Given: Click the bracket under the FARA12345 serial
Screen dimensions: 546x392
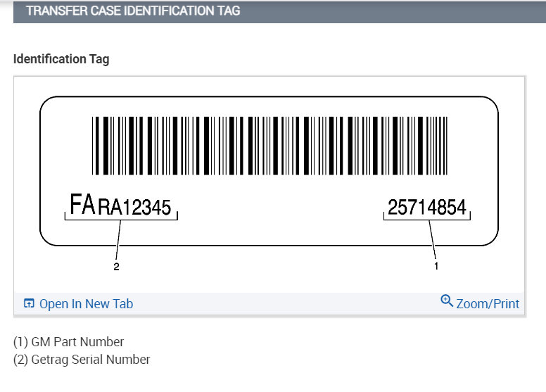Looking at the screenshot, I should click(121, 220).
